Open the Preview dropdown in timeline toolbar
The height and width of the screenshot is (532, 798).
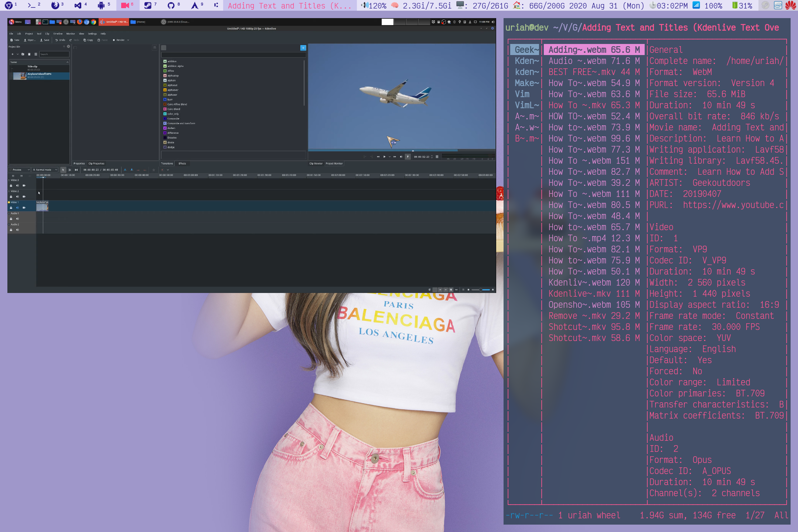click(20, 170)
